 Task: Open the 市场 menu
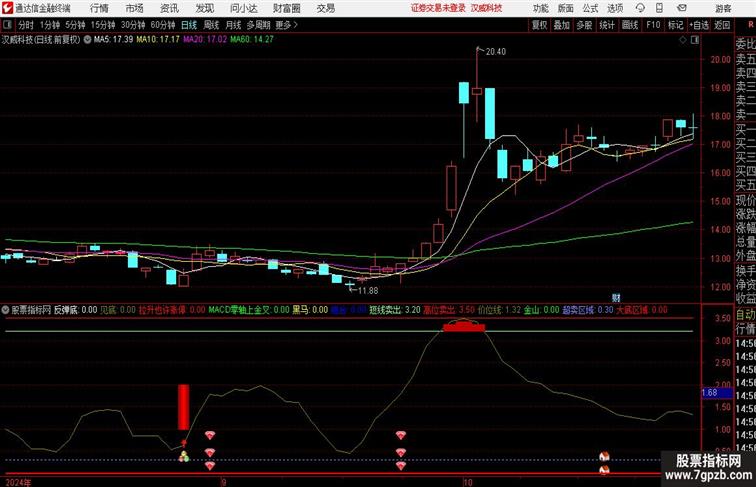134,8
